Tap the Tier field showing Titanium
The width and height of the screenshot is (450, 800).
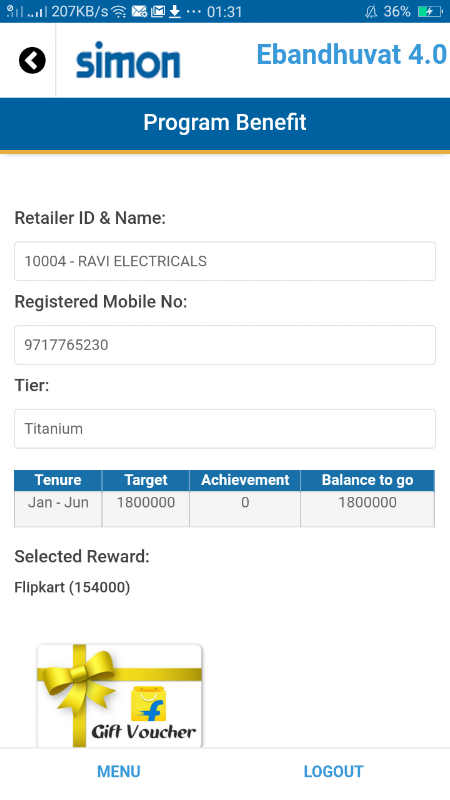pos(225,429)
